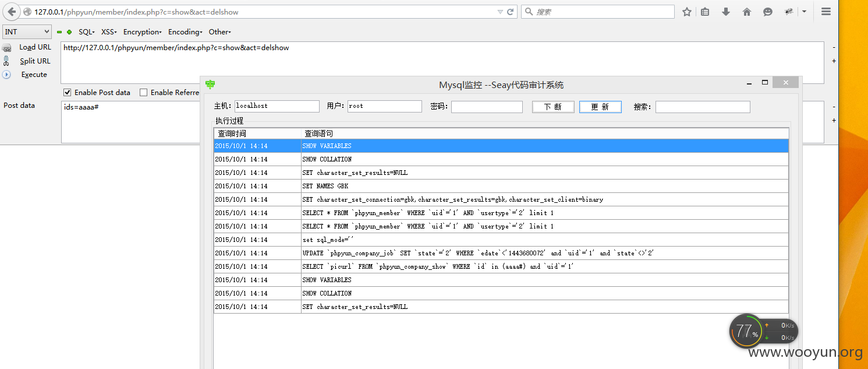This screenshot has height=369, width=868.
Task: Click the 更新 button
Action: click(600, 107)
